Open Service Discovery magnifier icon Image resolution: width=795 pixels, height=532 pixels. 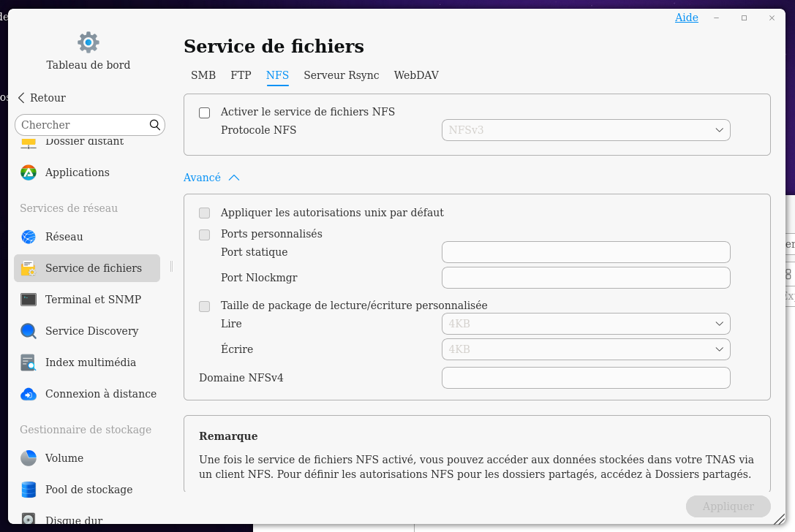29,331
